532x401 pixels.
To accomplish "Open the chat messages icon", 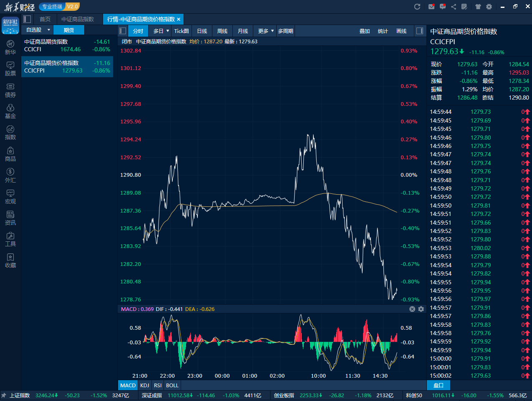I will [443, 7].
